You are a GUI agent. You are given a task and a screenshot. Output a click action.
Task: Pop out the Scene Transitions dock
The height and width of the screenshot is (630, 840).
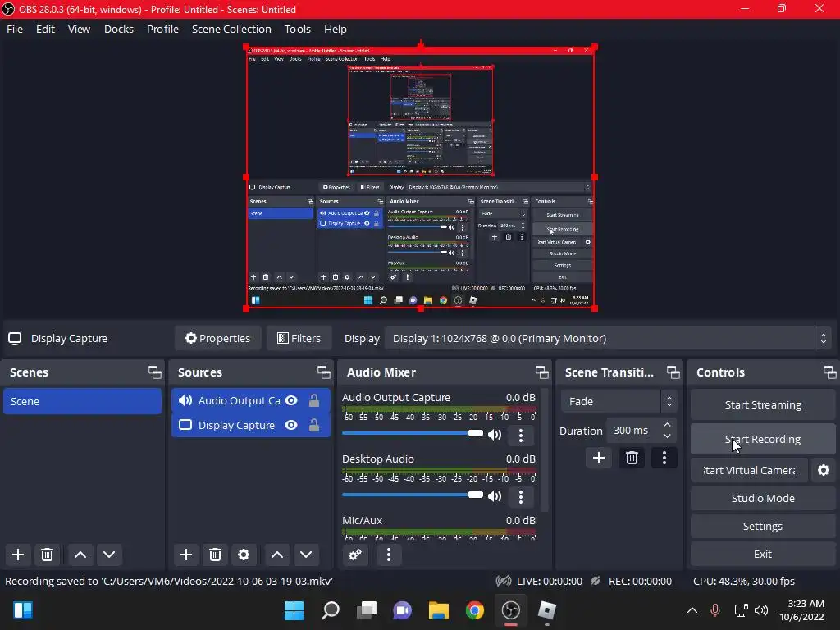coord(673,372)
